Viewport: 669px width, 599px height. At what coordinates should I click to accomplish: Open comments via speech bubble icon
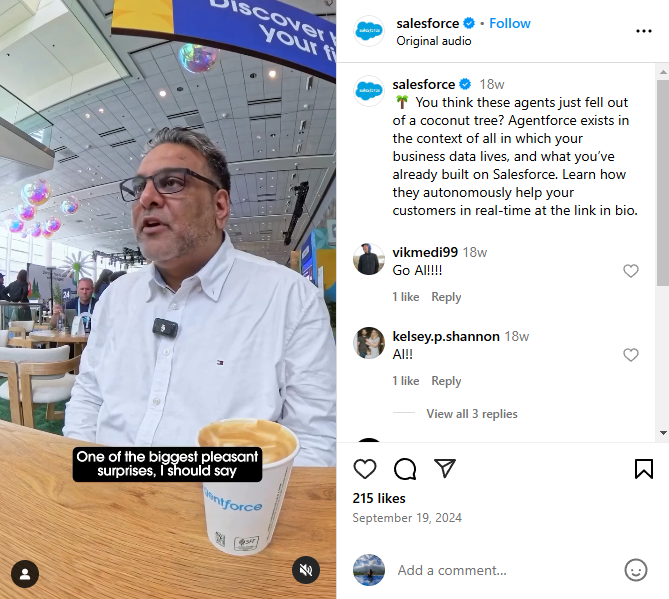click(405, 469)
